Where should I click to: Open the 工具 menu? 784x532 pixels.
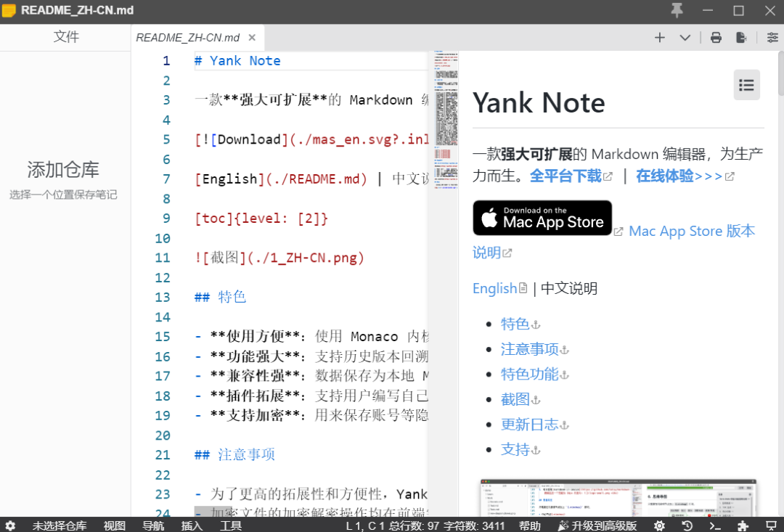pyautogui.click(x=230, y=525)
